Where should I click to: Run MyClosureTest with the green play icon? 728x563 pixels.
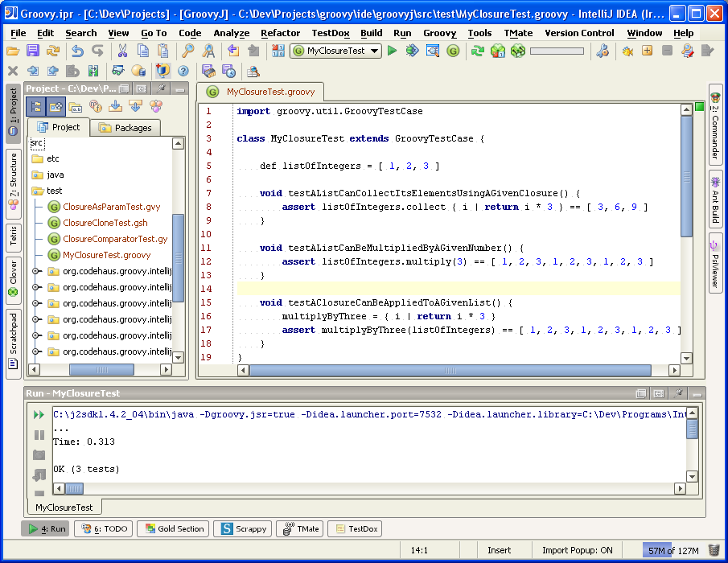(x=393, y=51)
